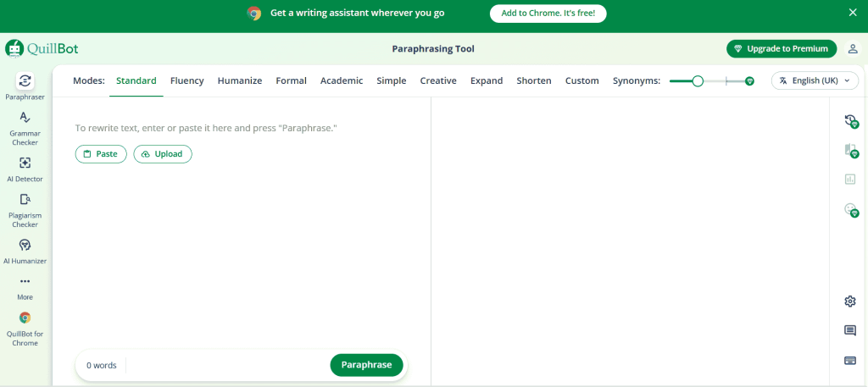Select the Fluency mode tab
This screenshot has height=387, width=868.
(187, 80)
